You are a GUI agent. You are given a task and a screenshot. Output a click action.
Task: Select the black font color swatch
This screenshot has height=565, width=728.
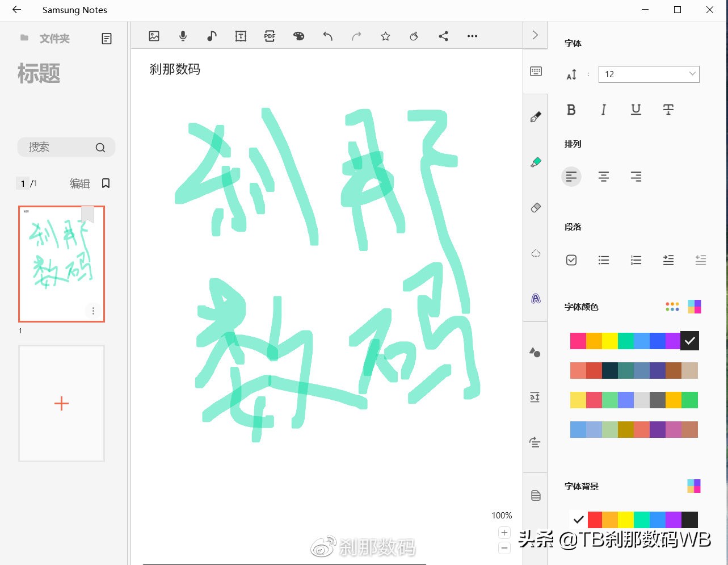click(689, 341)
